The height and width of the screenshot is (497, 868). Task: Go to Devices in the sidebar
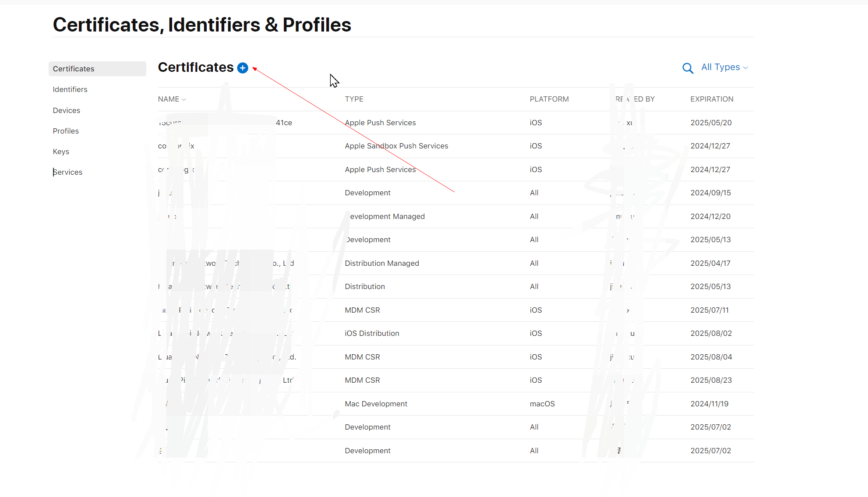67,110
